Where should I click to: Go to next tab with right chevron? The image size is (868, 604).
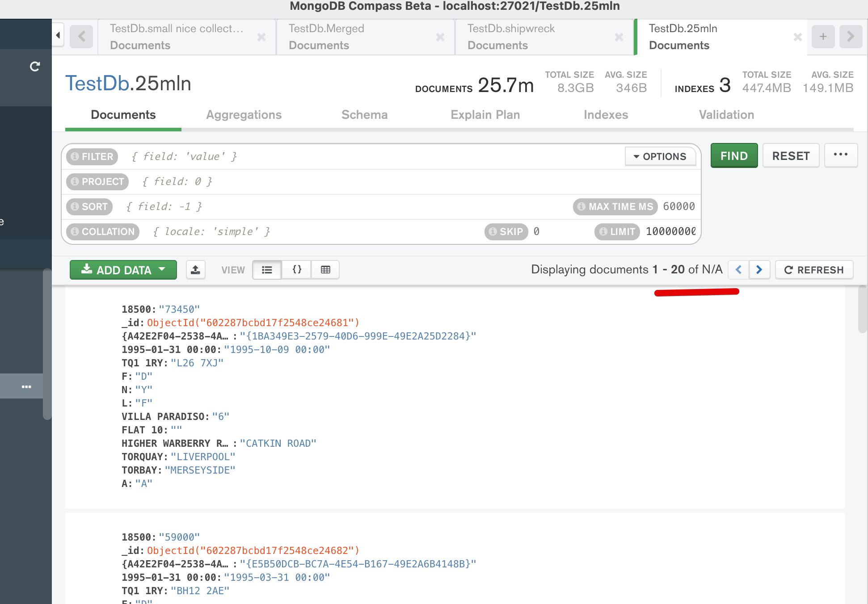(851, 36)
